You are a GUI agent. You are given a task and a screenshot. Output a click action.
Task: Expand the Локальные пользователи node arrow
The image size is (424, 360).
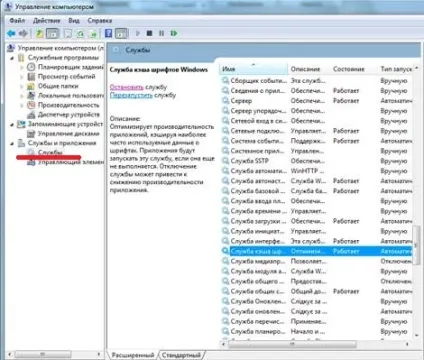pyautogui.click(x=22, y=96)
